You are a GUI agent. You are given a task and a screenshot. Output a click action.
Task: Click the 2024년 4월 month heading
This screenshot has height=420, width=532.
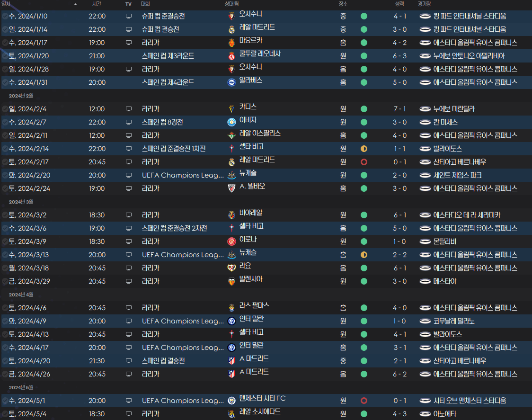tap(21, 295)
